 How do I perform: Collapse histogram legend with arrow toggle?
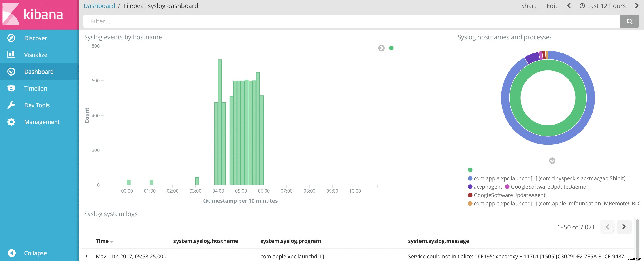click(381, 48)
